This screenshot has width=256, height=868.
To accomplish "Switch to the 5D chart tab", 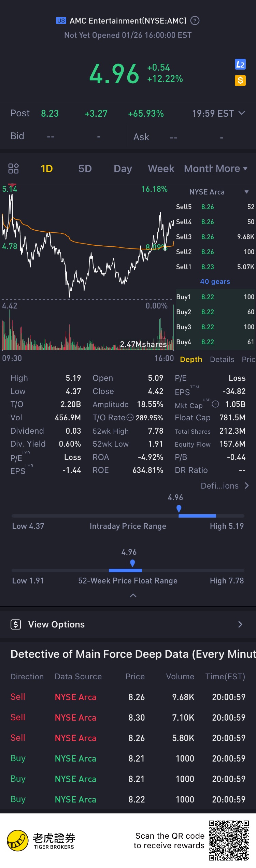I will coord(85,169).
